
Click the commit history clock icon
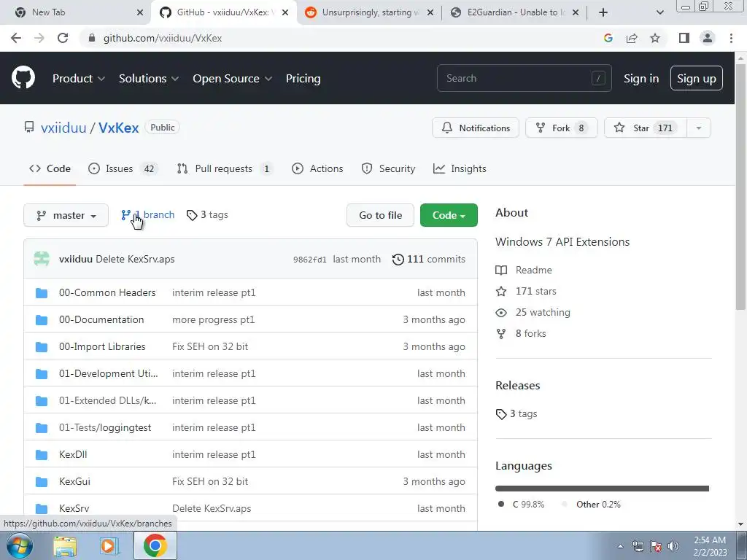398,259
